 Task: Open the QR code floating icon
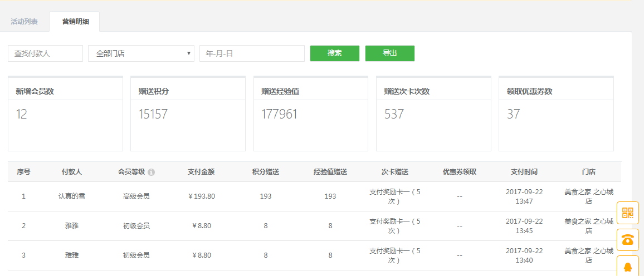628,213
